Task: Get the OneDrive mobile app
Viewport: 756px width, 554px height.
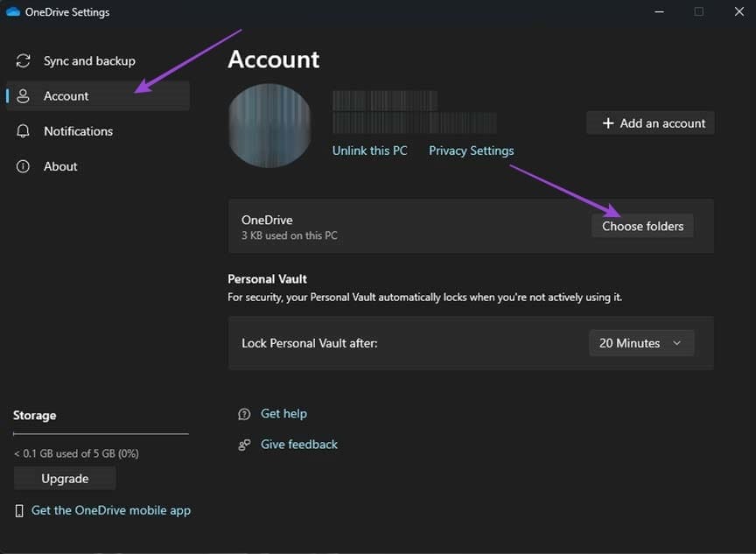Action: click(x=111, y=510)
